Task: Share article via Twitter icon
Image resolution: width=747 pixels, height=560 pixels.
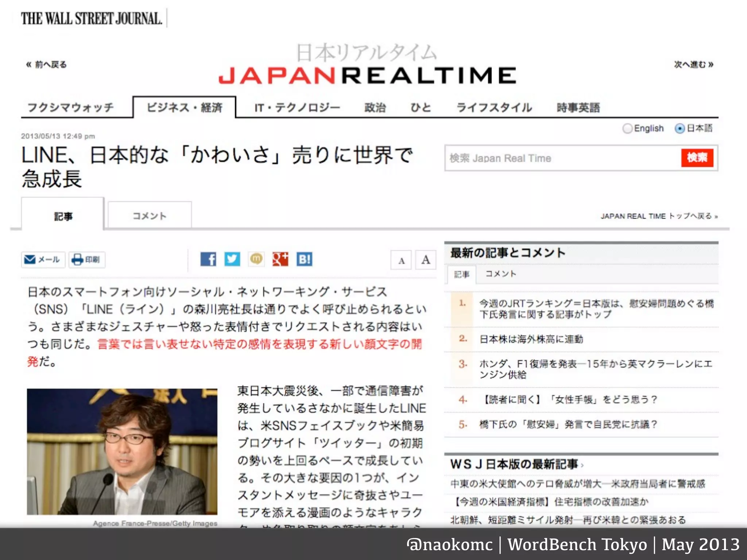Action: click(232, 259)
